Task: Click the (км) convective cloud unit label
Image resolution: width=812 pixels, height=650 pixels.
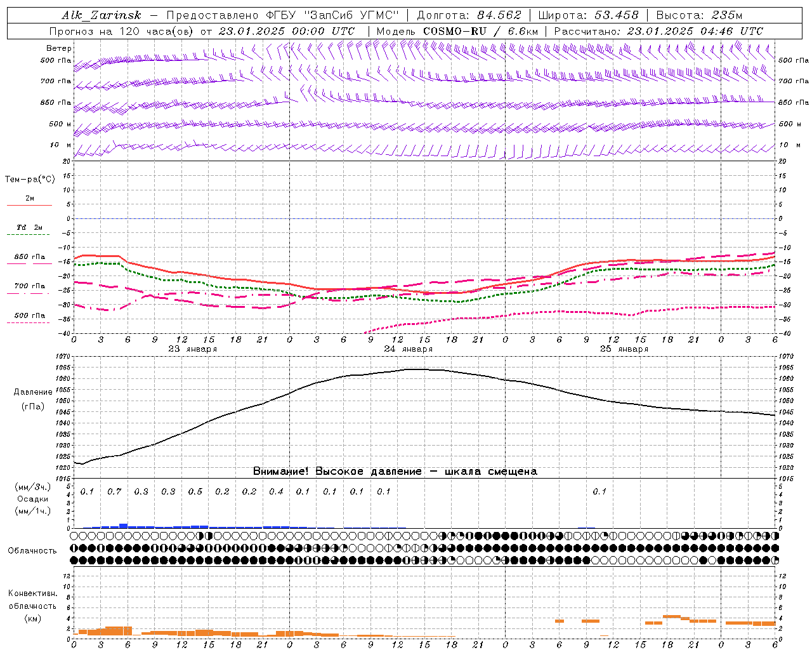Action: [33, 618]
